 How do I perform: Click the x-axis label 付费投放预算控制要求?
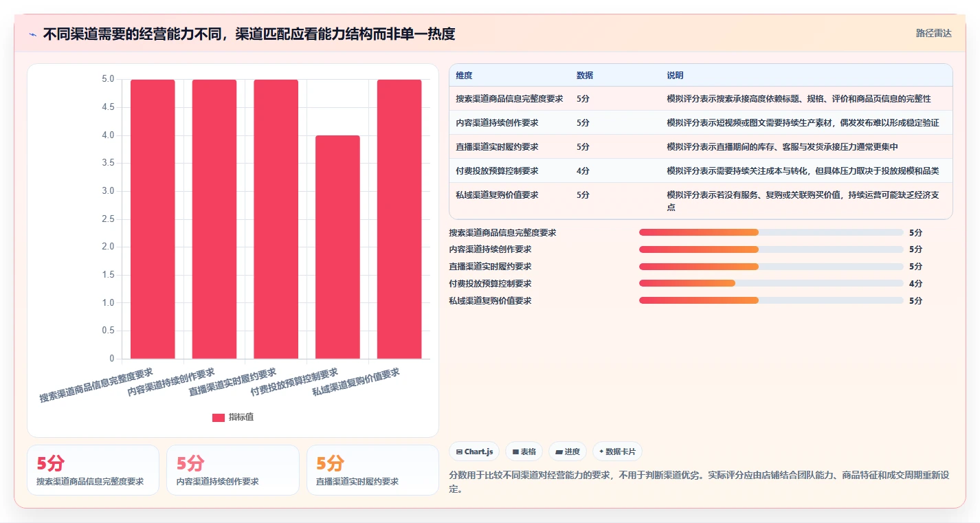click(x=294, y=381)
